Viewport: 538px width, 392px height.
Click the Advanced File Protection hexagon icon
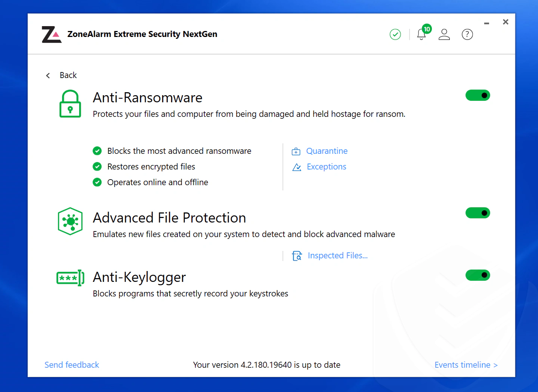pos(70,221)
